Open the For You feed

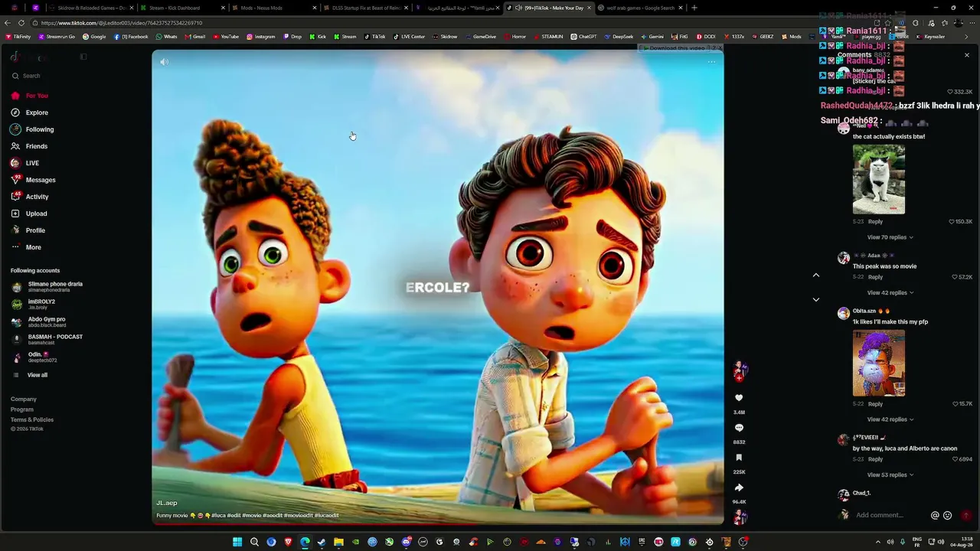(x=31, y=96)
